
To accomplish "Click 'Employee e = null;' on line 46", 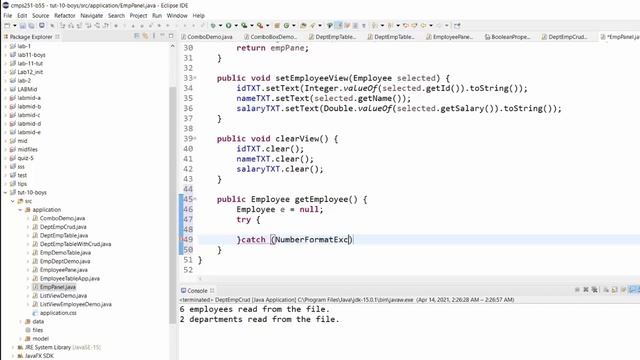I will 280,209.
